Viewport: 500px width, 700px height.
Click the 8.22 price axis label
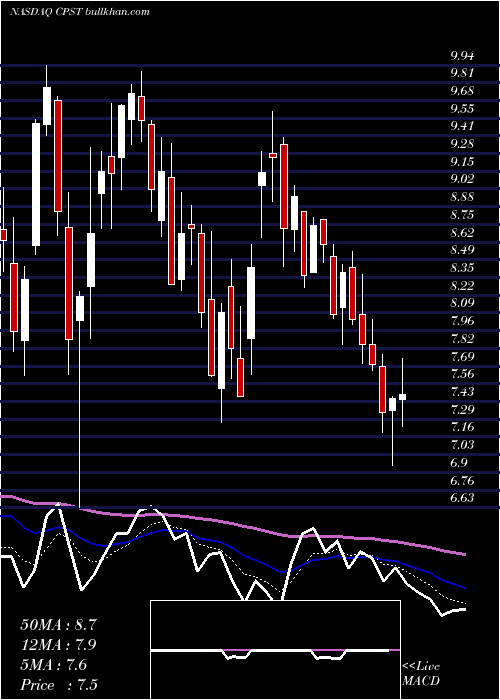pos(462,286)
